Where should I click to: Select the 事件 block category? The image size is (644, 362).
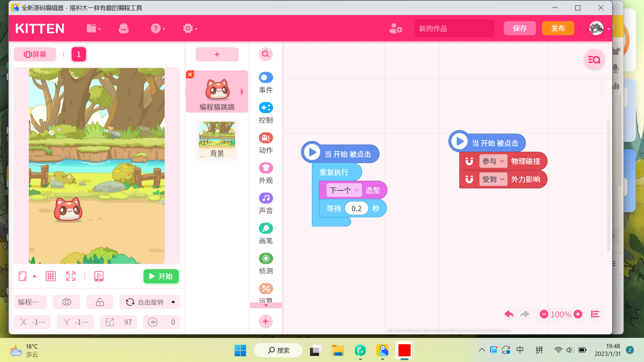coord(266,83)
